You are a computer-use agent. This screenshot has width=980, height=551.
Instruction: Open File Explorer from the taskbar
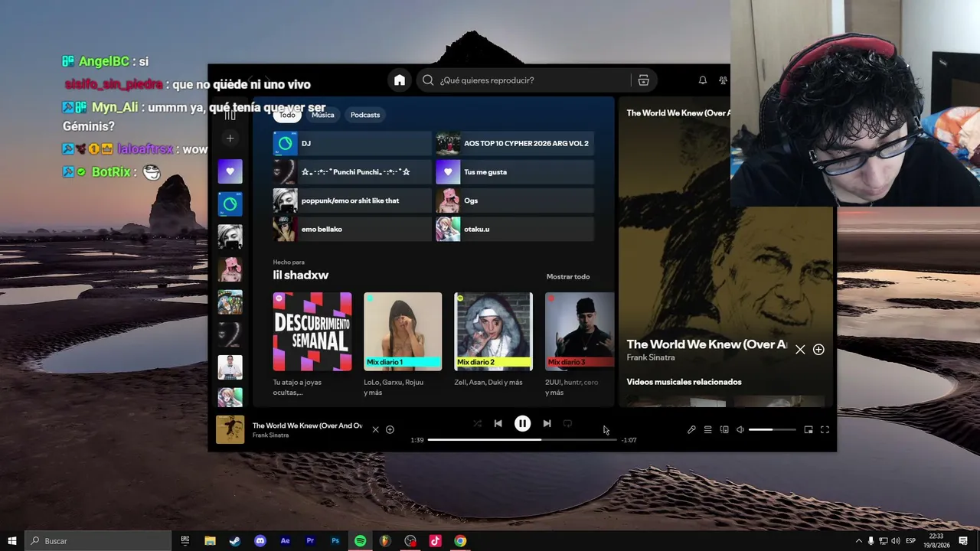[x=210, y=541]
